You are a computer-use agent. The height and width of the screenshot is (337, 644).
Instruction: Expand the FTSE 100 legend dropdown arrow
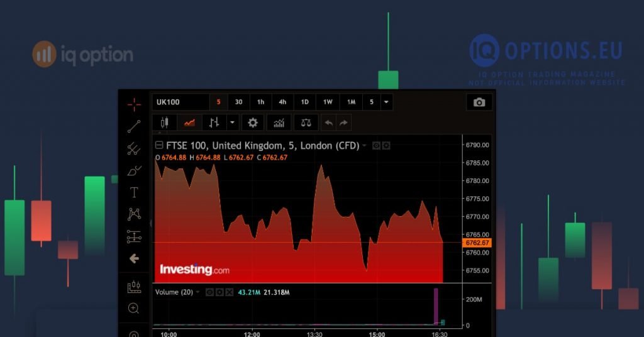click(364, 146)
